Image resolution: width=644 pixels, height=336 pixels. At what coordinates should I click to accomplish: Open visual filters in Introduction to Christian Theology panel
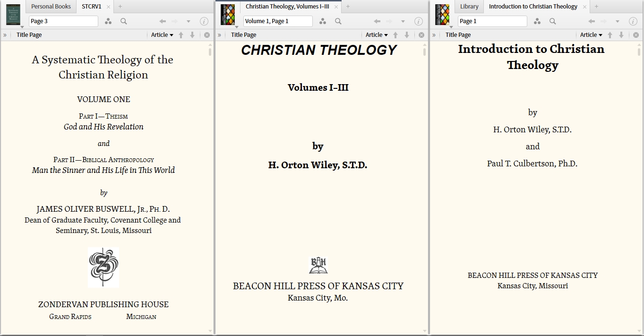point(537,21)
